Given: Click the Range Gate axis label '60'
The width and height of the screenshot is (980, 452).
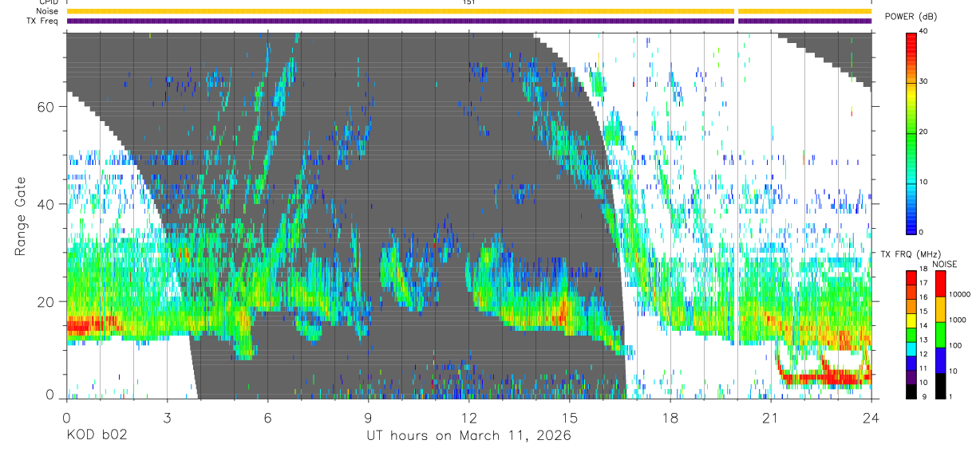Looking at the screenshot, I should [x=46, y=106].
